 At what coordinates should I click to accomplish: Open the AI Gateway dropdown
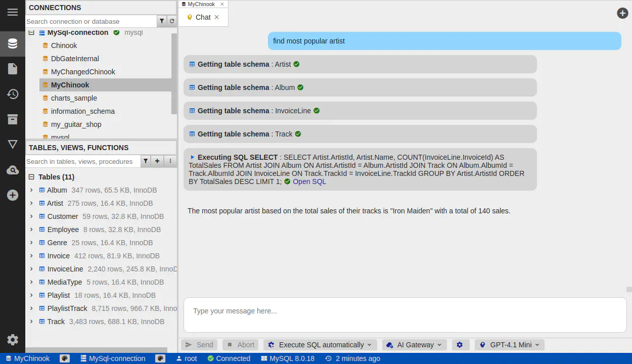[415, 345]
